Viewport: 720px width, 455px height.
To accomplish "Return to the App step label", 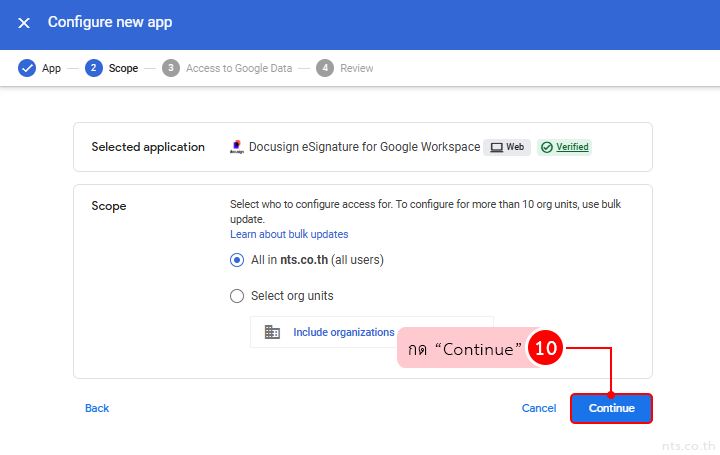I will [x=51, y=68].
